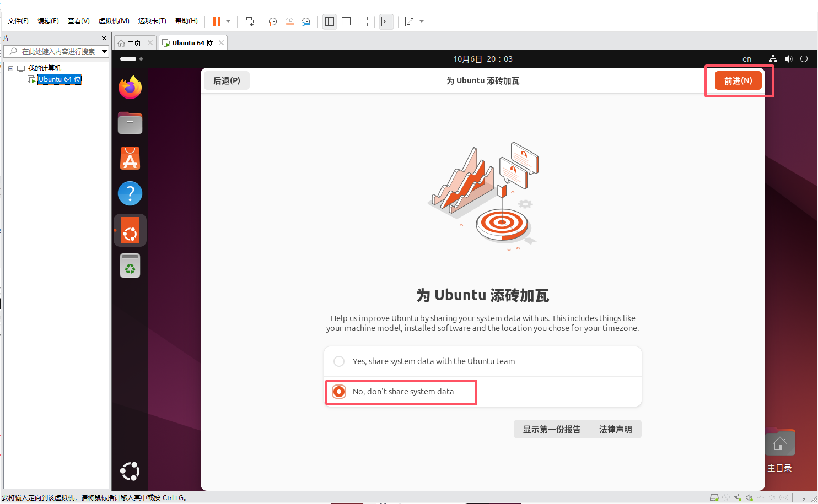The width and height of the screenshot is (818, 504).
Task: Open Files manager in the Ubuntu dock
Action: click(x=130, y=123)
